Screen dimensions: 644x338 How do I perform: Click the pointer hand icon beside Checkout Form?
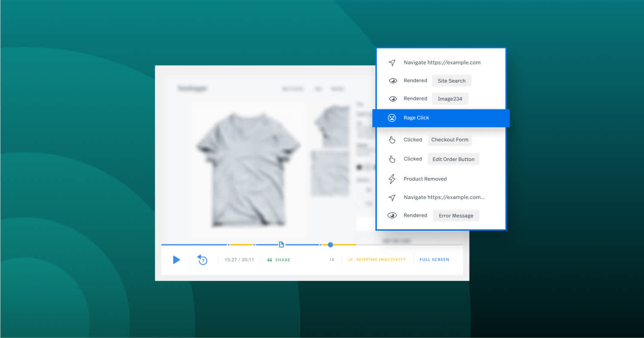(x=392, y=140)
